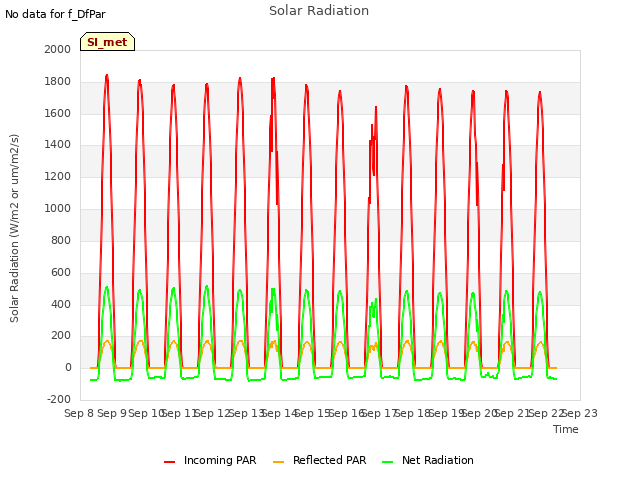
Task: Select the Solar Radiation chart title
Action: (319, 11)
